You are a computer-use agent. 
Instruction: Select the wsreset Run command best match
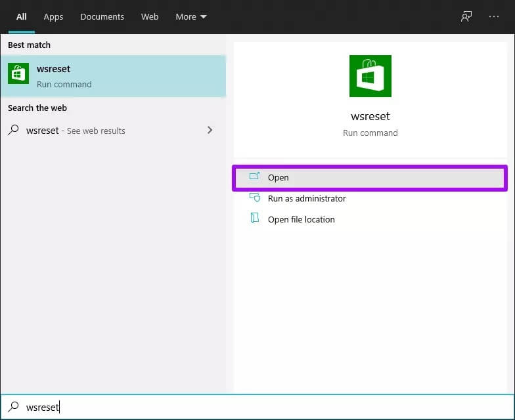click(113, 76)
